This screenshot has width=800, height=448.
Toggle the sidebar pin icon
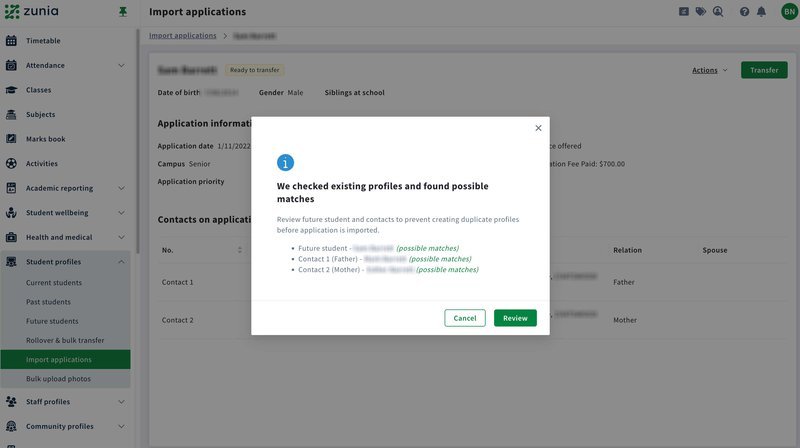pos(122,12)
